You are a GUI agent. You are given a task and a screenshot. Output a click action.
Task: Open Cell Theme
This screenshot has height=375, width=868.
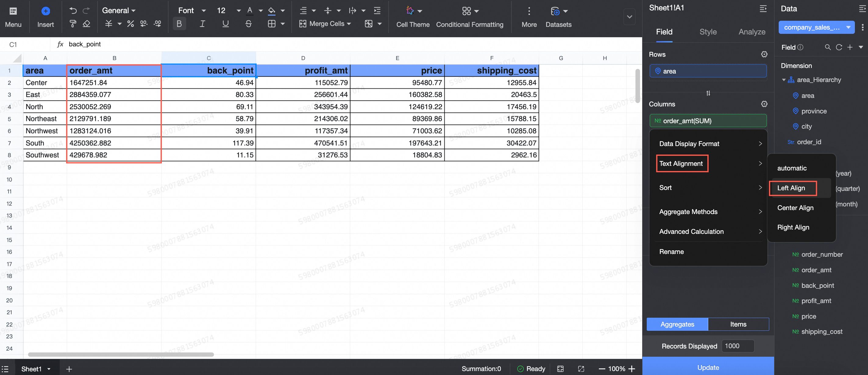(413, 17)
